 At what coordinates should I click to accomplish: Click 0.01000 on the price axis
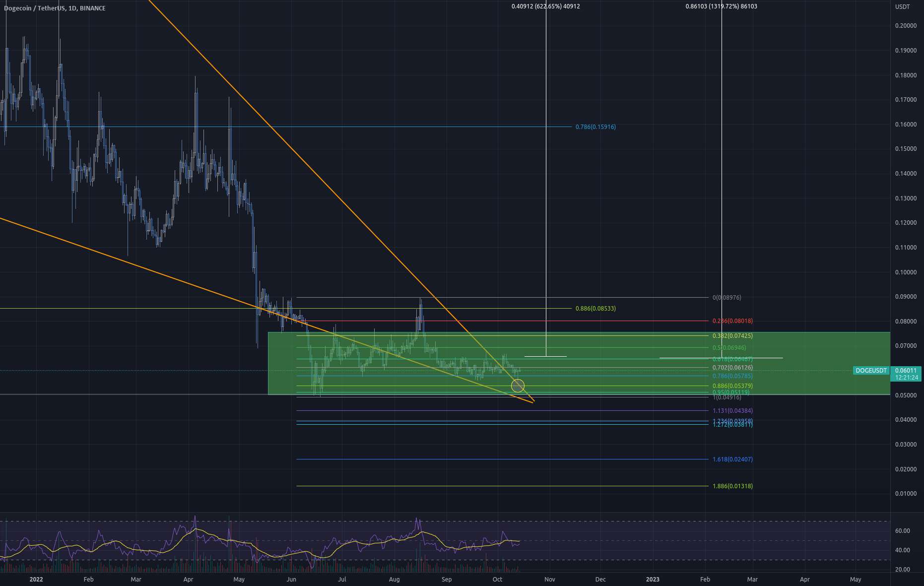pos(906,494)
